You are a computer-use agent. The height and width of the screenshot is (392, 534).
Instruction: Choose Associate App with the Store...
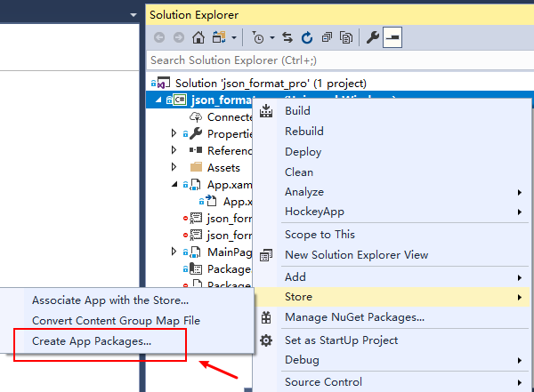[126, 300]
